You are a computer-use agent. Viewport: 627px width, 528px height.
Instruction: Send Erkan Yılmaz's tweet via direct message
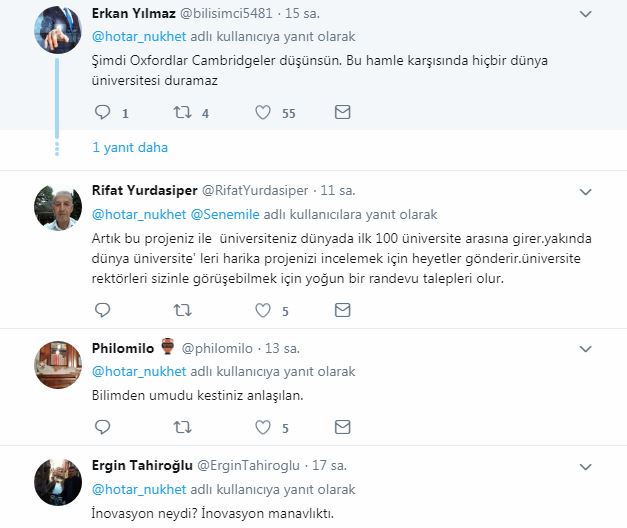coord(343,113)
